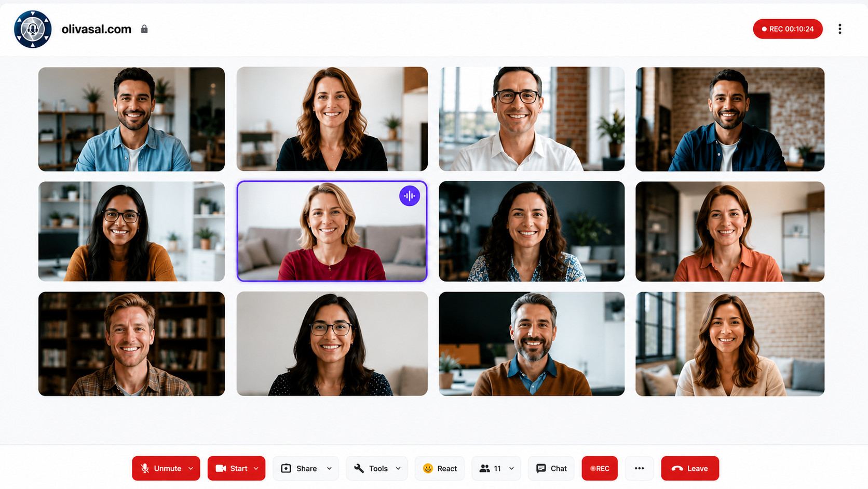The height and width of the screenshot is (489, 868).
Task: Select the woman with glasses in mustard sweater
Action: (131, 231)
